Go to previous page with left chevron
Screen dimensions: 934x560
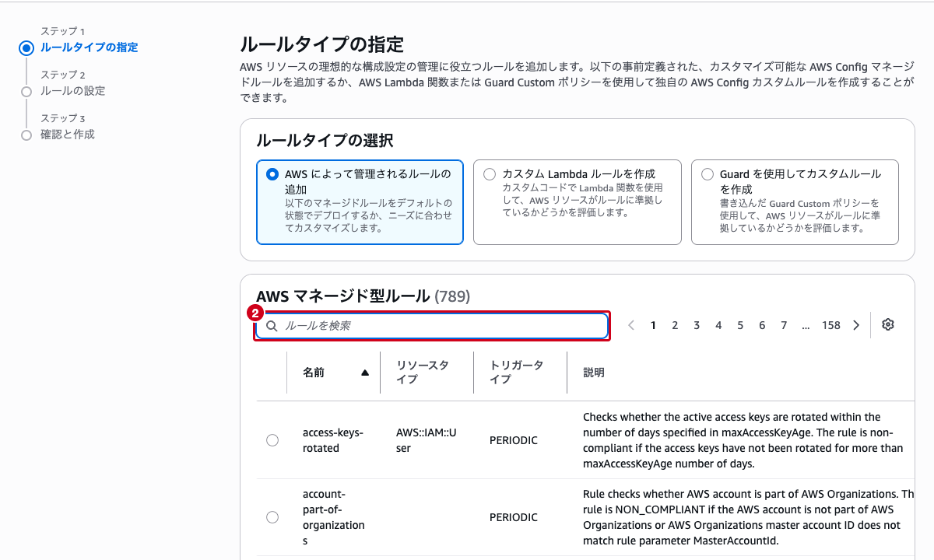(631, 325)
